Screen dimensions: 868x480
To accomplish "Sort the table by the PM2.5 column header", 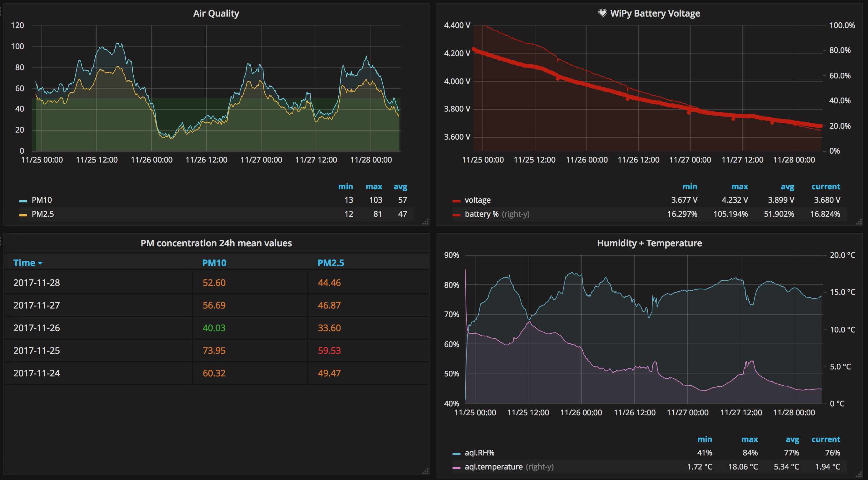I will (x=331, y=263).
